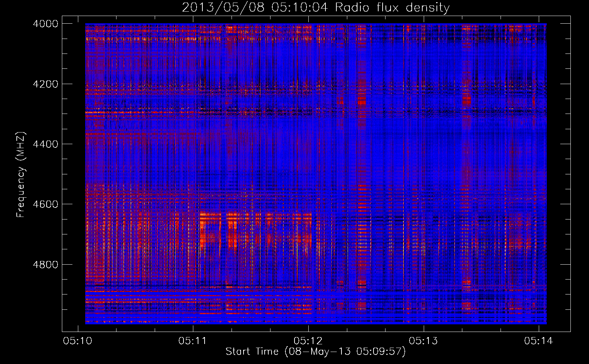Click the 05:11 time tick label

[x=193, y=341]
